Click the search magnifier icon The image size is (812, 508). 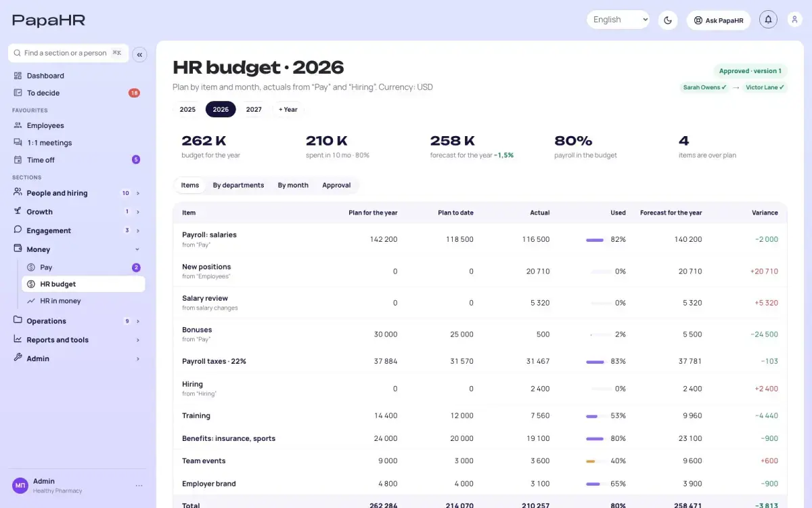[x=18, y=53]
